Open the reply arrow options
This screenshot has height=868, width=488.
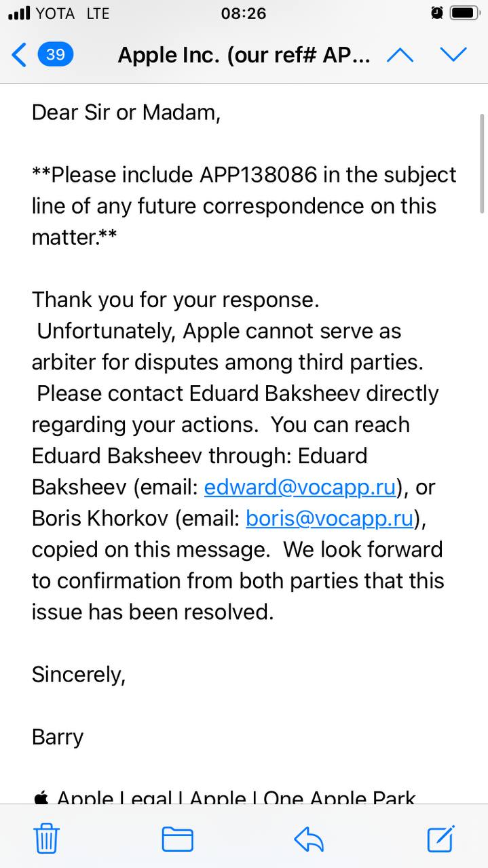pos(309,840)
